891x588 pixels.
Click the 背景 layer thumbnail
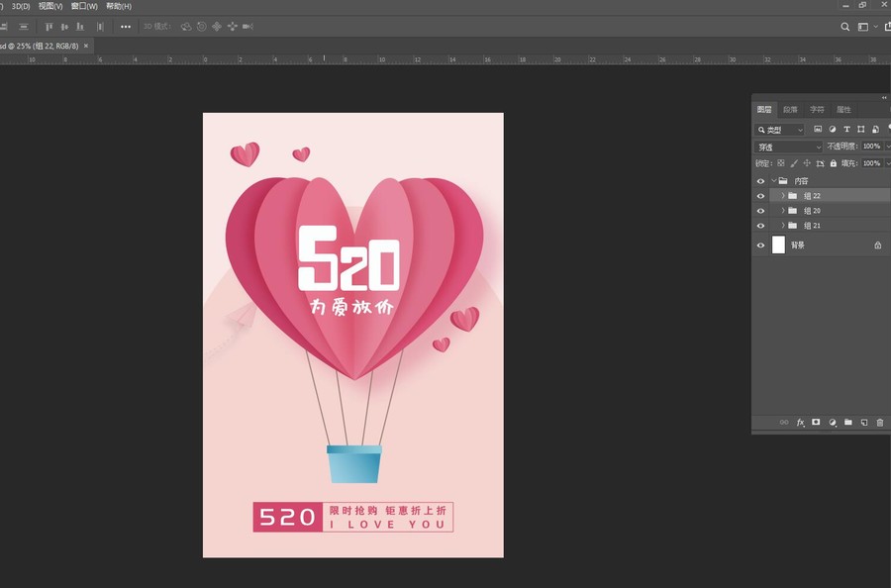(778, 245)
